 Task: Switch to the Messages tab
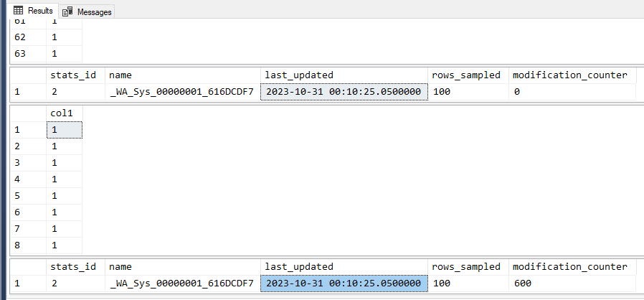click(94, 12)
